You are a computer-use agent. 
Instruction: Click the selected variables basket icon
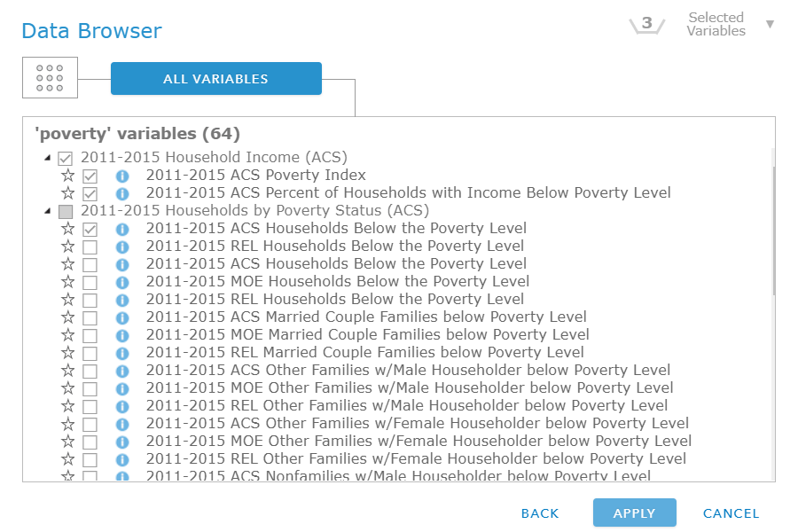tap(646, 24)
